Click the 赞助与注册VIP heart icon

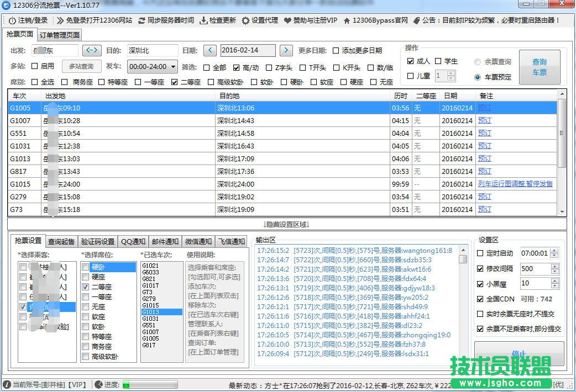click(x=287, y=20)
